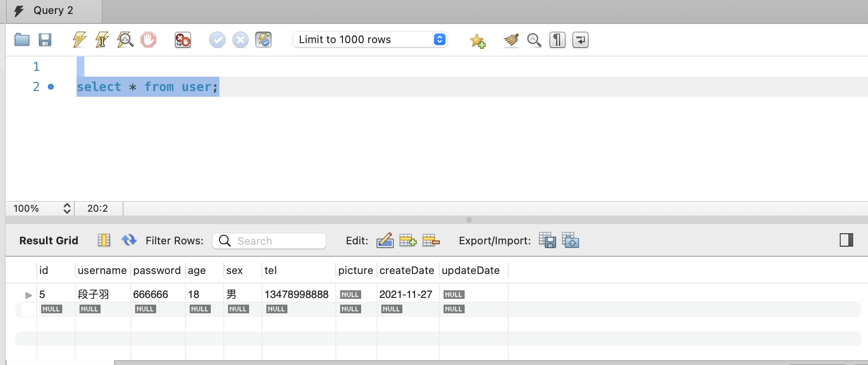Edit the current row icon
Viewport: 868px width, 365px height.
pyautogui.click(x=385, y=240)
